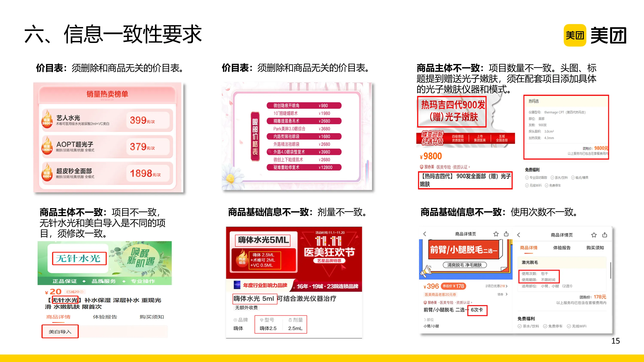Select 商品详情 tab above the 激光脱毛 panel
644x362 pixels.
point(529,248)
